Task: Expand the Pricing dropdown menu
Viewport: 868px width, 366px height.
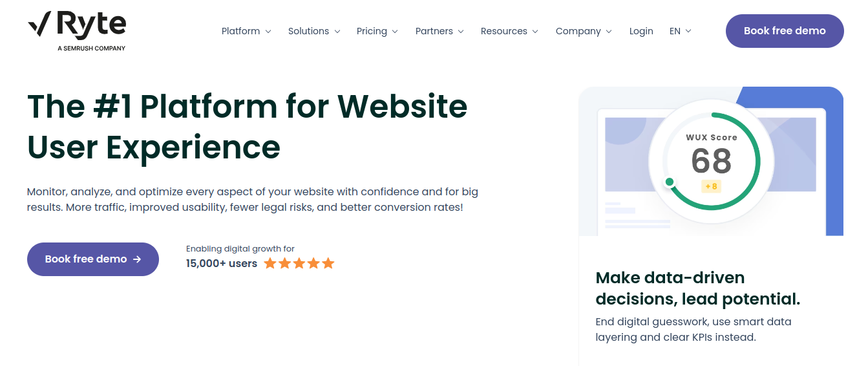Action: point(377,31)
